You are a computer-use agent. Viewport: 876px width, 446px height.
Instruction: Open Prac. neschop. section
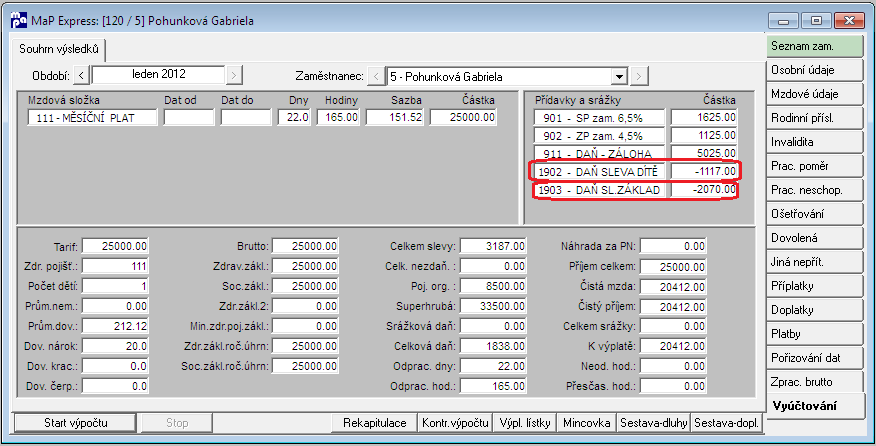[815, 191]
